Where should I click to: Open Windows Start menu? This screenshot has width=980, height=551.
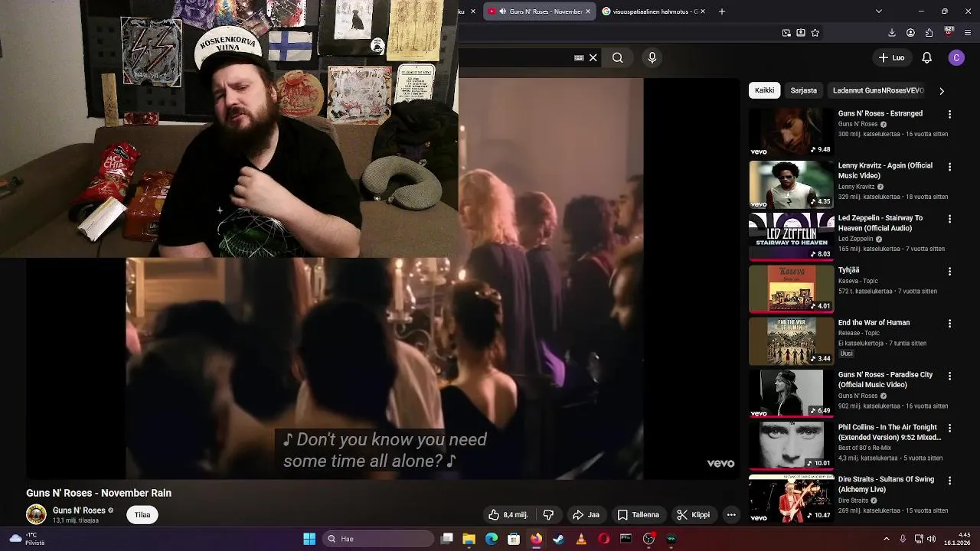(309, 539)
